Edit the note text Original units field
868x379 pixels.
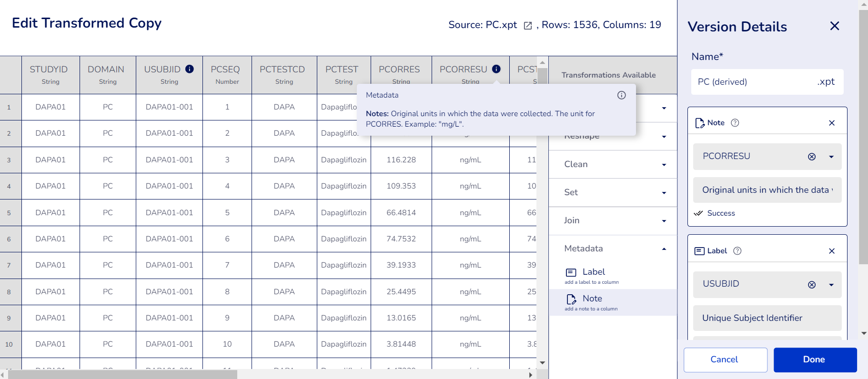[767, 190]
